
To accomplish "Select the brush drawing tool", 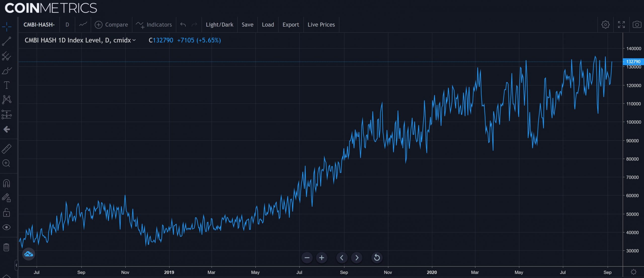I will (x=7, y=71).
